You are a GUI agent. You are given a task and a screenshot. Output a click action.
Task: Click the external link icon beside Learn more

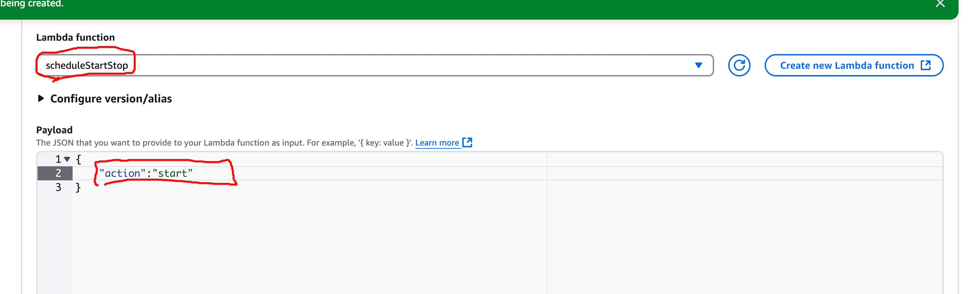(467, 143)
